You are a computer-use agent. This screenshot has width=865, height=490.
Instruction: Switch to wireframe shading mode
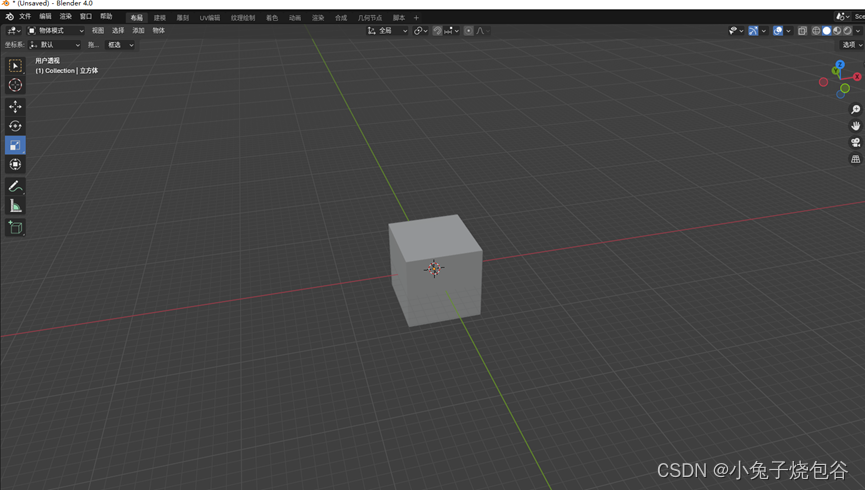(816, 31)
